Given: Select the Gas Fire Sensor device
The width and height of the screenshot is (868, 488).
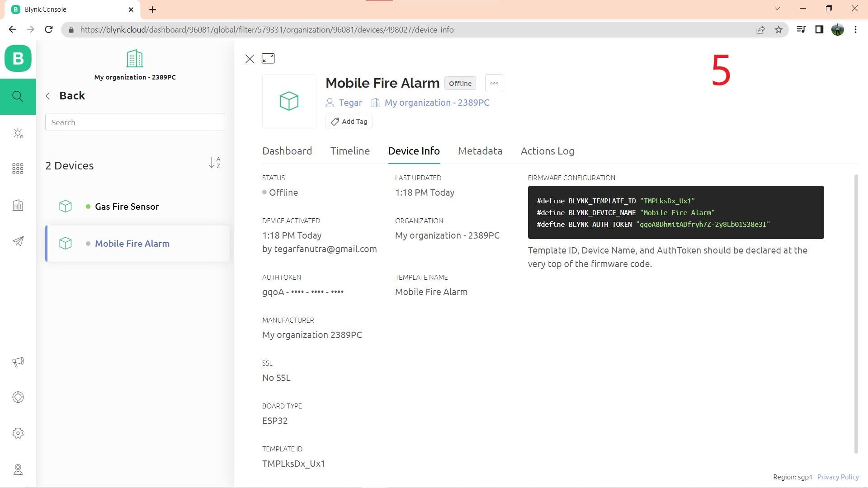Looking at the screenshot, I should 127,206.
